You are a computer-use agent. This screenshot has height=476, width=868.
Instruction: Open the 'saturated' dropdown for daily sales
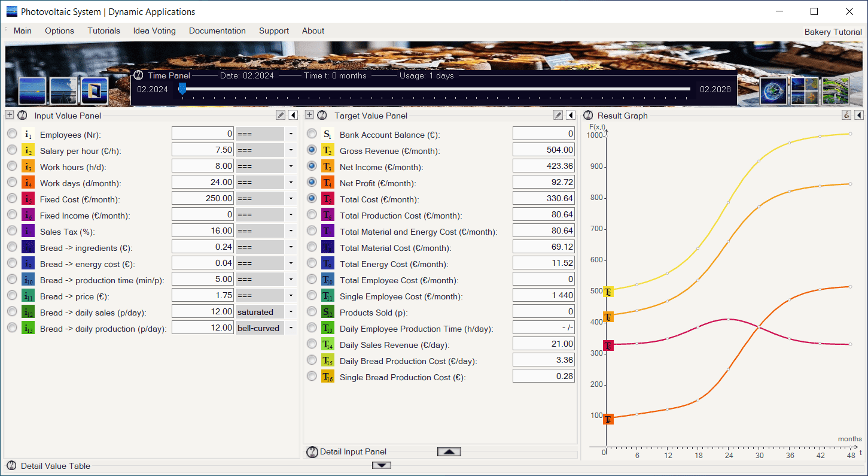click(x=291, y=312)
